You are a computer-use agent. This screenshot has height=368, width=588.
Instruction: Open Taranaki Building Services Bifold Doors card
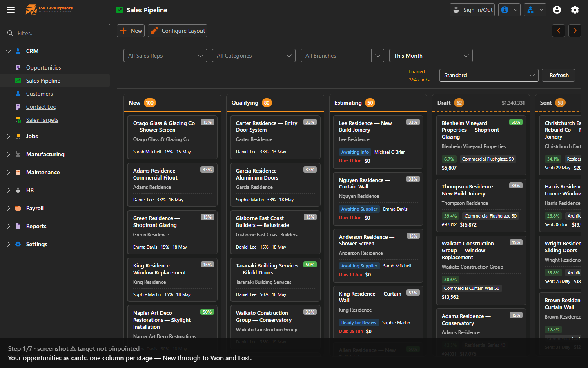pos(275,279)
